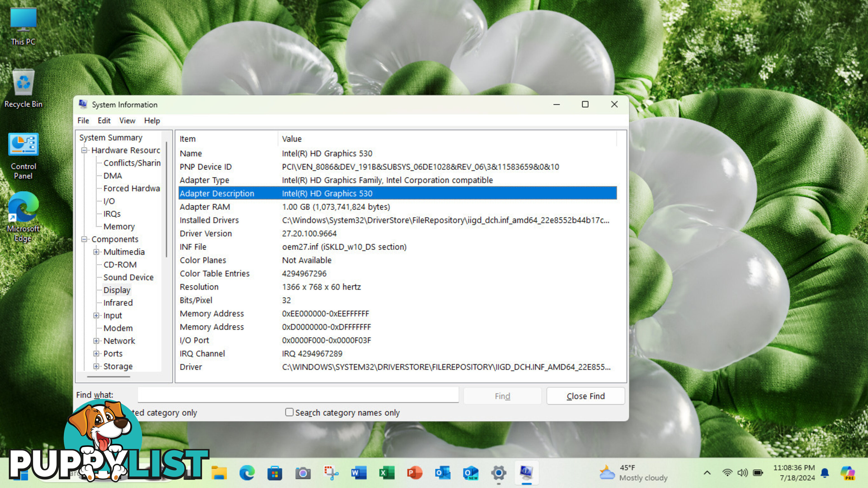Open the View menu
The width and height of the screenshot is (868, 488).
point(127,120)
